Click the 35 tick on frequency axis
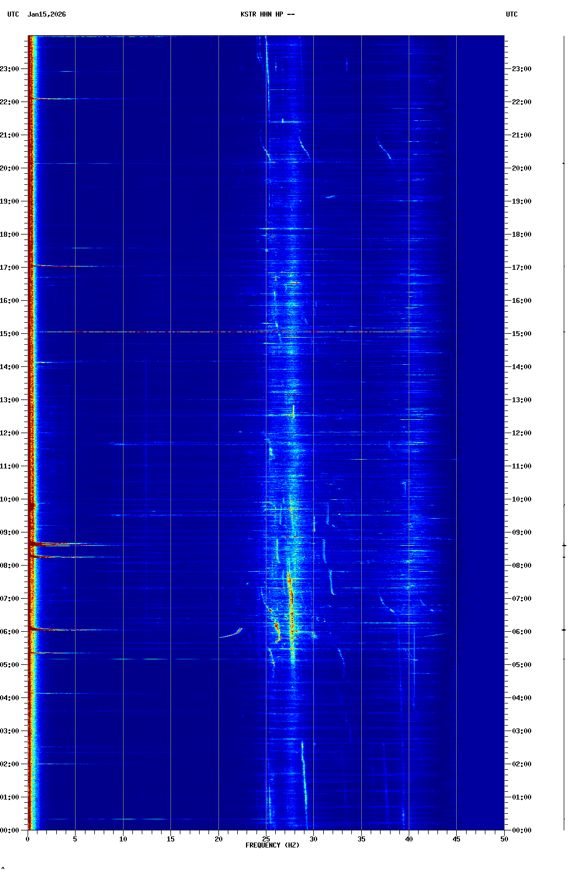This screenshot has height=874, width=588. point(361,839)
